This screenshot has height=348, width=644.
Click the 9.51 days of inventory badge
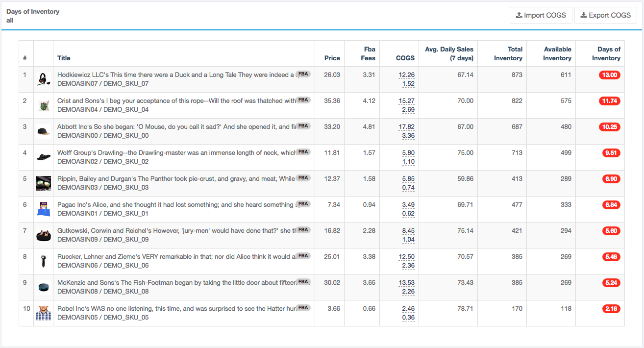click(x=611, y=153)
